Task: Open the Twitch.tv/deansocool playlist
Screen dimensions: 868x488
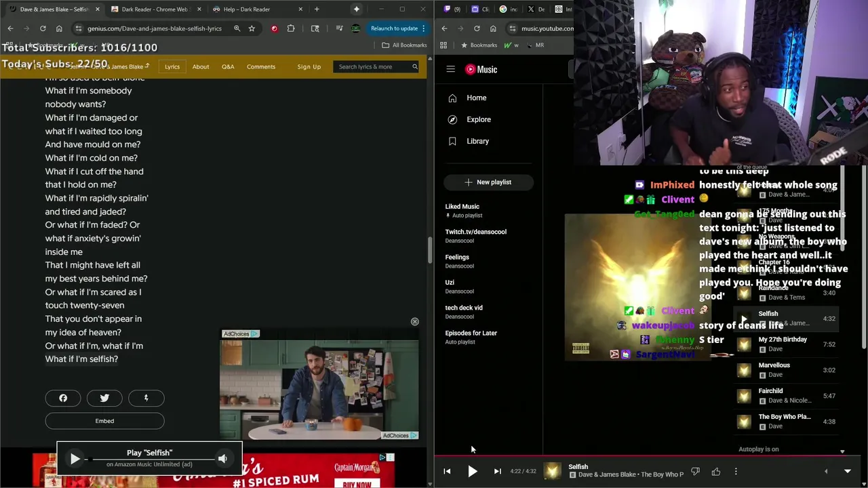Action: 488,236
